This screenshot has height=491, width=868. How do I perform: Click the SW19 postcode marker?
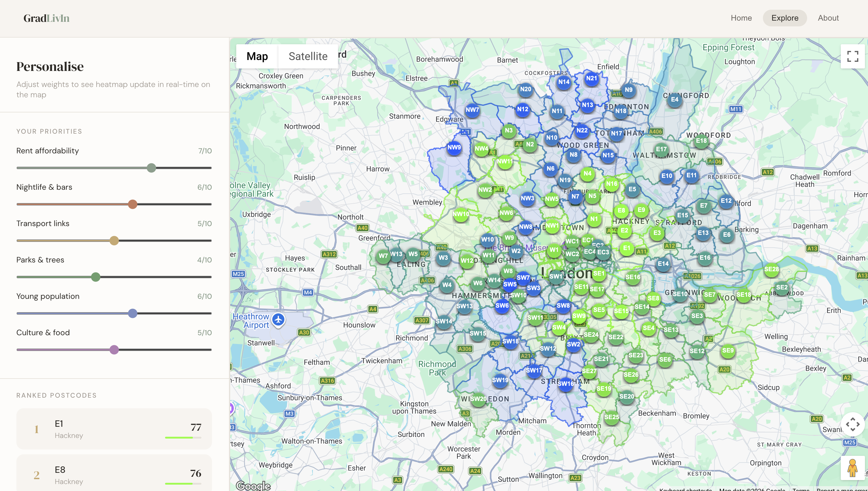500,380
